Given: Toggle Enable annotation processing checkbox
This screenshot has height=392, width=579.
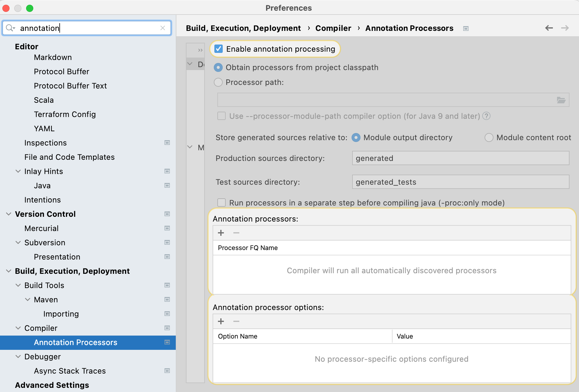Looking at the screenshot, I should coord(219,49).
